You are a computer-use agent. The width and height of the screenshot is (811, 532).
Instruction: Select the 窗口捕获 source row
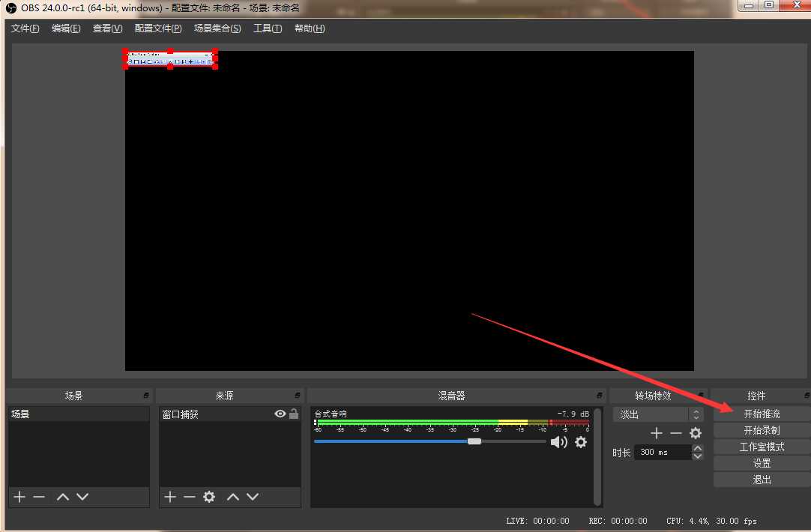[229, 414]
